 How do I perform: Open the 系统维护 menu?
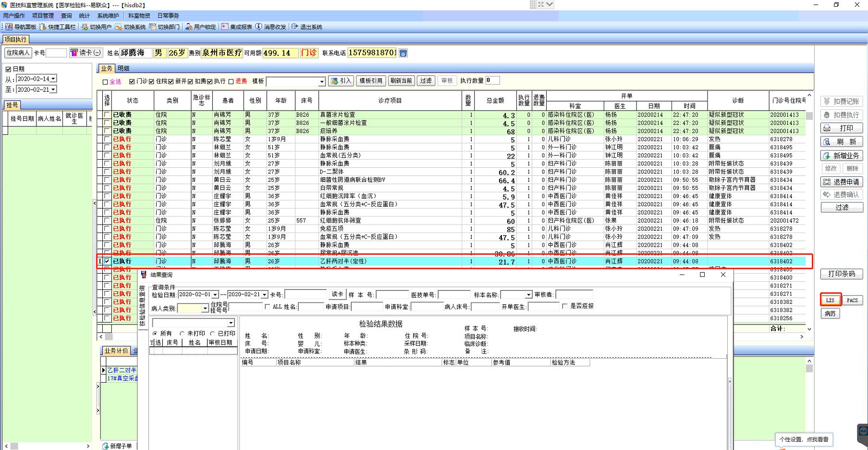pyautogui.click(x=108, y=16)
